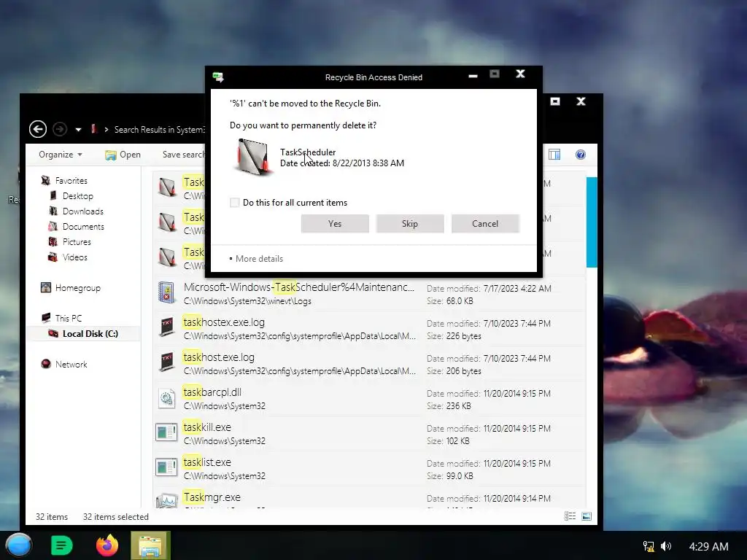Click the Homegroup sidebar icon
This screenshot has width=747, height=560.
tap(46, 287)
